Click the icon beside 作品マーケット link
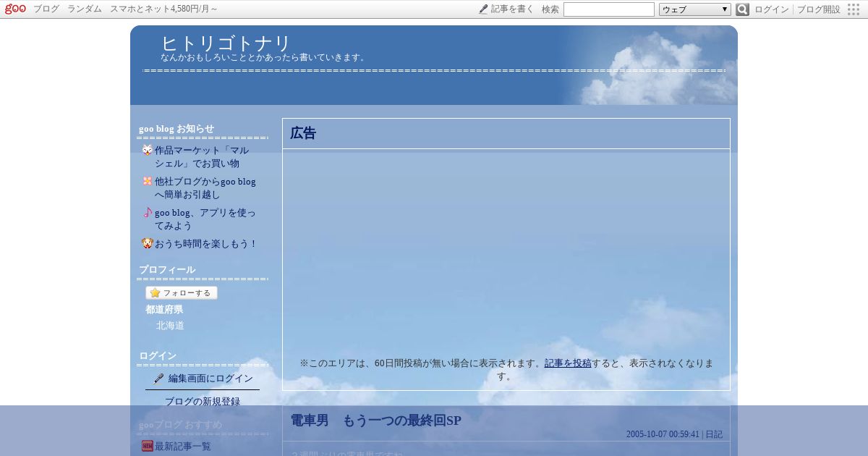This screenshot has width=868, height=456. pos(148,150)
